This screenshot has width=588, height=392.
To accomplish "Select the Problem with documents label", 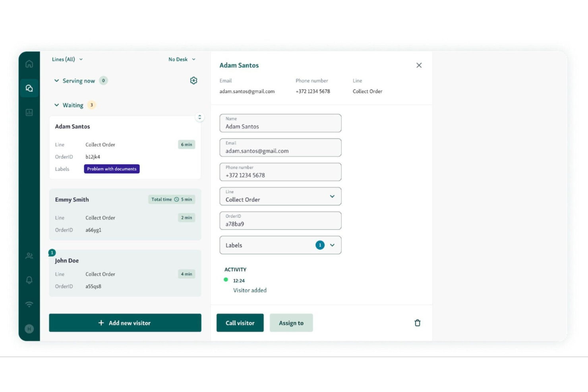I will (112, 169).
